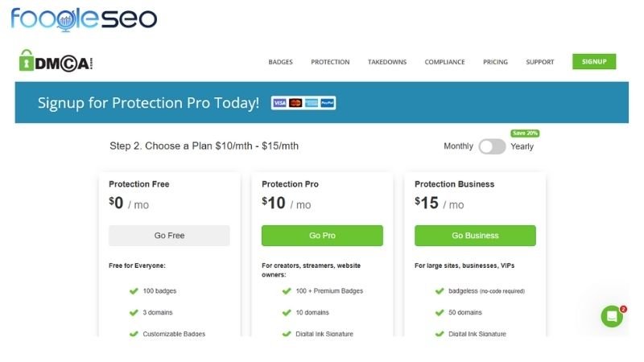This screenshot has height=362, width=644.
Task: Click the Foogleseo logo
Action: point(84,19)
